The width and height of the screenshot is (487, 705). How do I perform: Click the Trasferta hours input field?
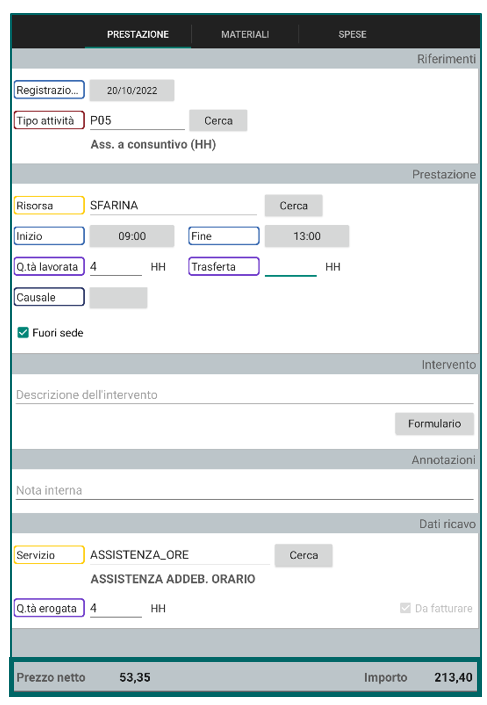pyautogui.click(x=290, y=267)
